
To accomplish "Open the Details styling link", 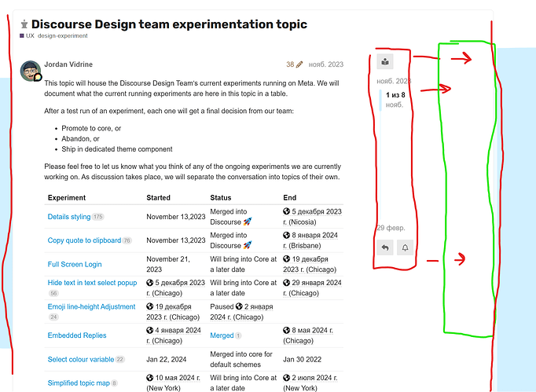I will coord(69,217).
